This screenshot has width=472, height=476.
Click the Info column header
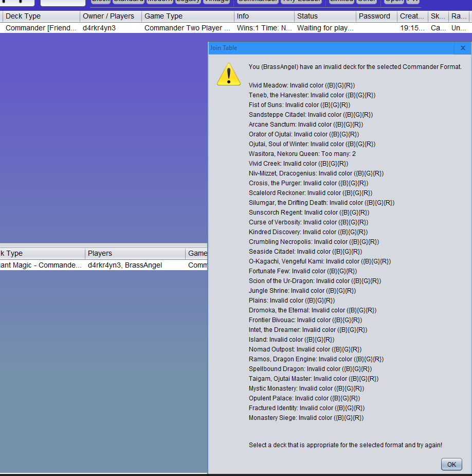coord(264,16)
